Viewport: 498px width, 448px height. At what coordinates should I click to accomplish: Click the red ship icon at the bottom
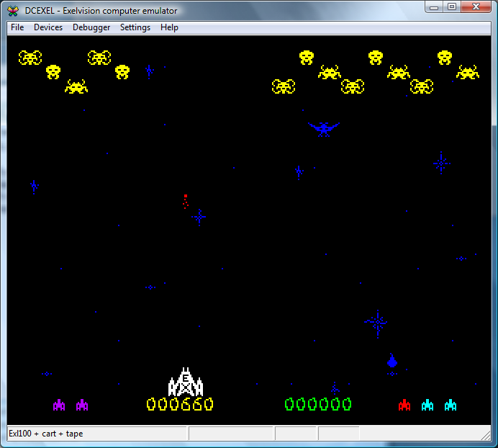pos(404,405)
